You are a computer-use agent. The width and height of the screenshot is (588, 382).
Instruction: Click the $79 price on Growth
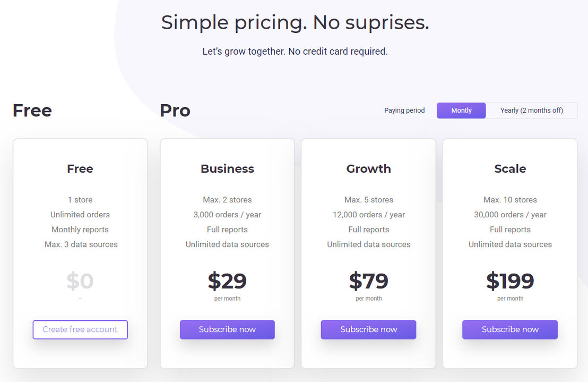369,281
